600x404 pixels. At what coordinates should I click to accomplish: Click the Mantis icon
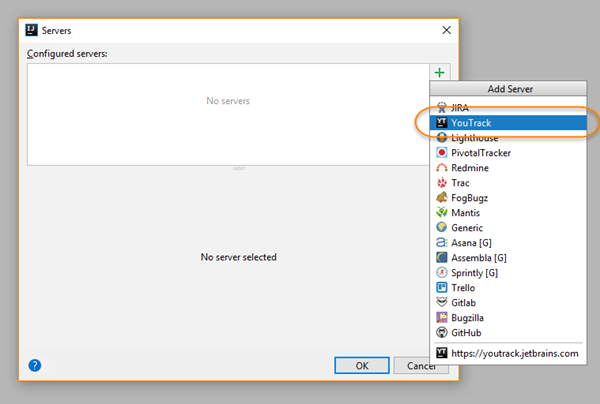point(442,212)
